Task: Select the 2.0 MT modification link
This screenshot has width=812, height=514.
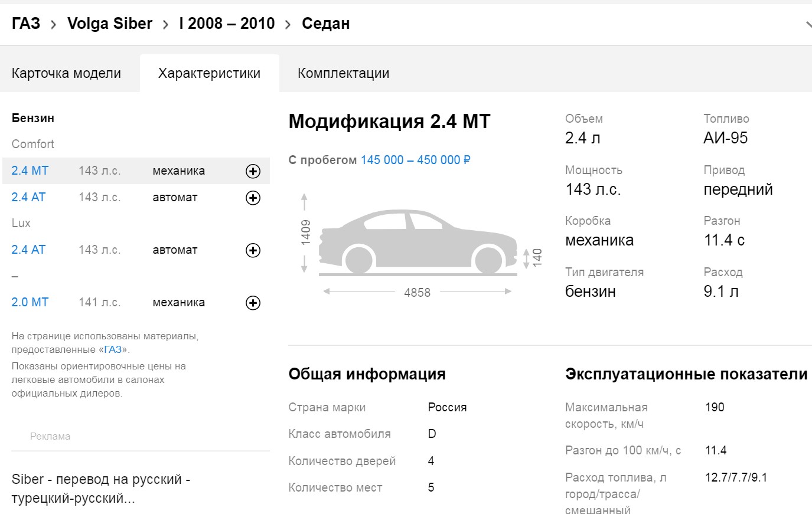Action: (30, 302)
